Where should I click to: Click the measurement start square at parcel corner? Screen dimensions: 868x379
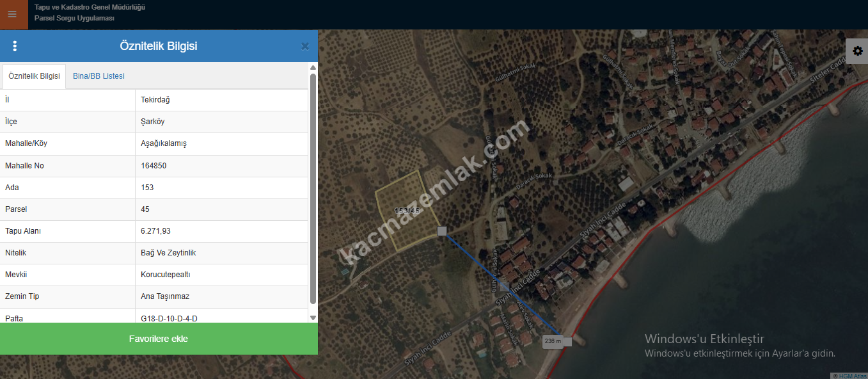pos(441,231)
